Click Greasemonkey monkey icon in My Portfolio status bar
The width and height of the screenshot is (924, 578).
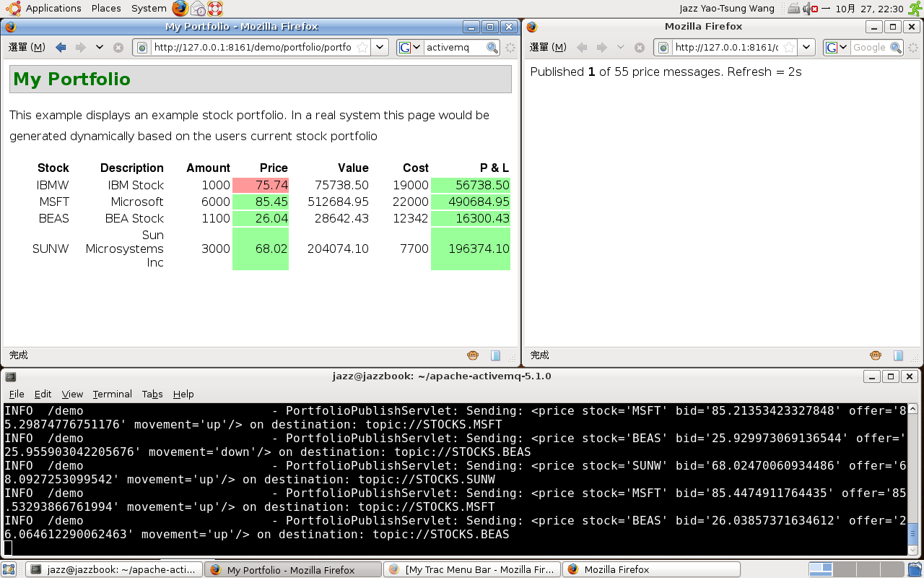coord(473,355)
